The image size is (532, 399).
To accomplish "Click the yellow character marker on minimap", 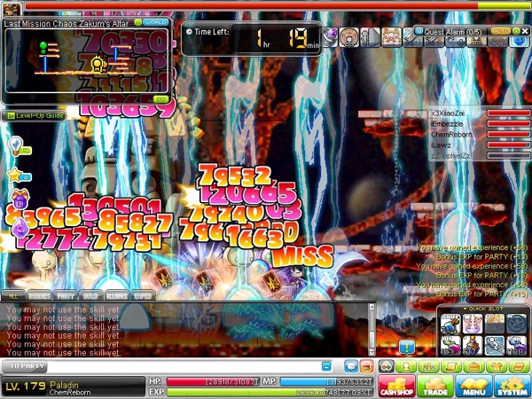I will click(98, 64).
